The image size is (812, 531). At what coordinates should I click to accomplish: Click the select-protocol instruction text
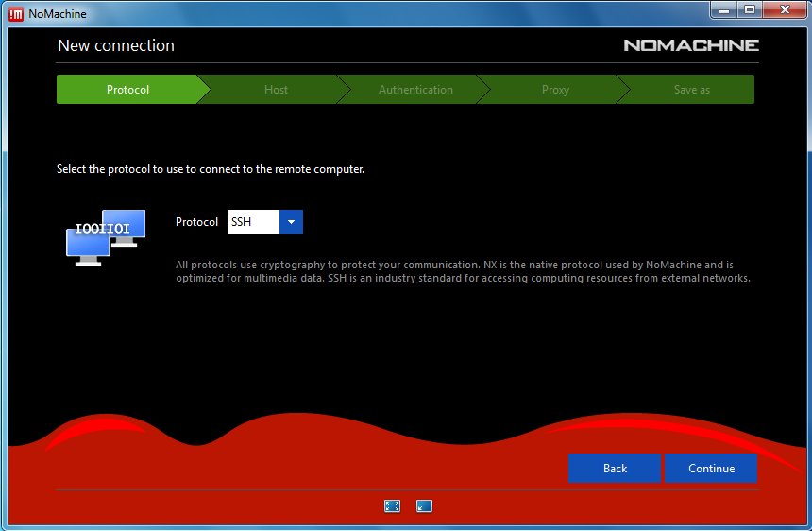pos(211,169)
